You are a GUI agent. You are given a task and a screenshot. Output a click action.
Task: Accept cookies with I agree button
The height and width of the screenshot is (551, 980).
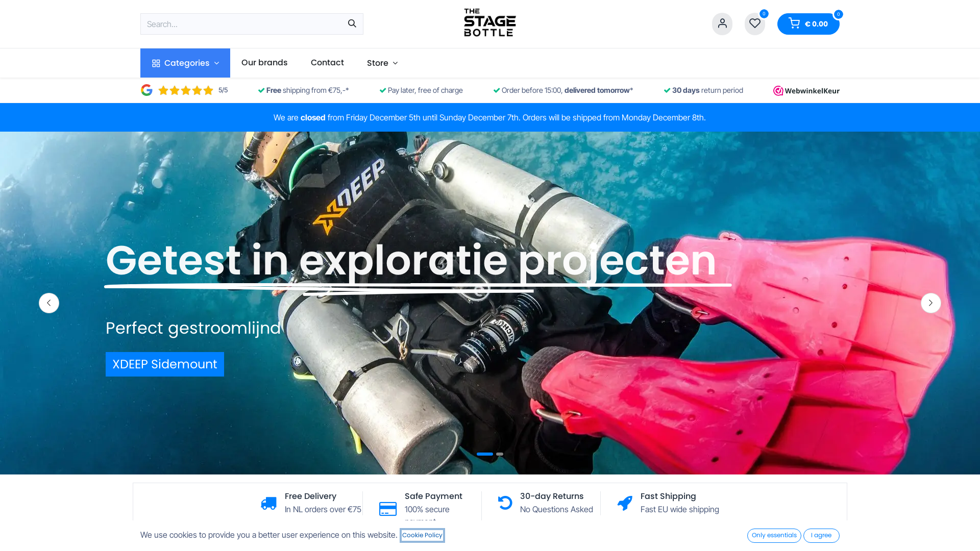point(821,535)
